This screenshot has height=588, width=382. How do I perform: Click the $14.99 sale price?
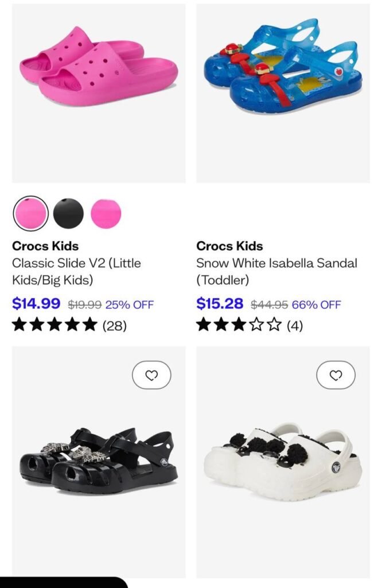(x=36, y=303)
